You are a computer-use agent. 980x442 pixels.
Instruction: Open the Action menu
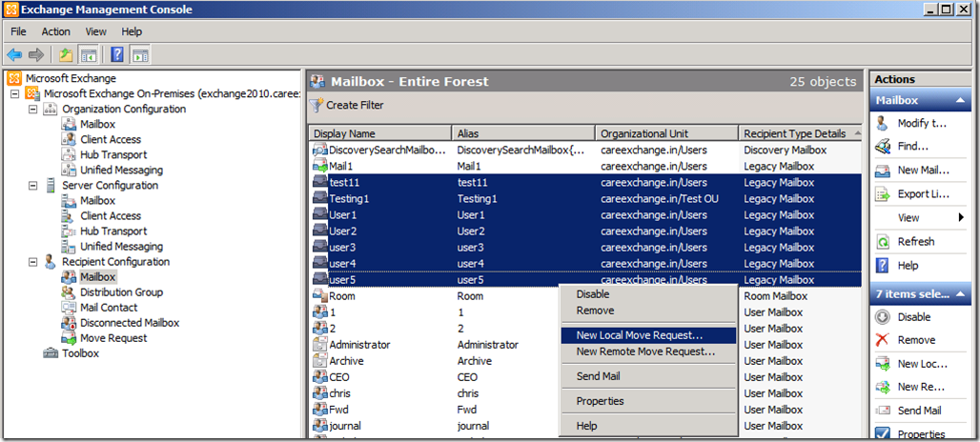[55, 31]
